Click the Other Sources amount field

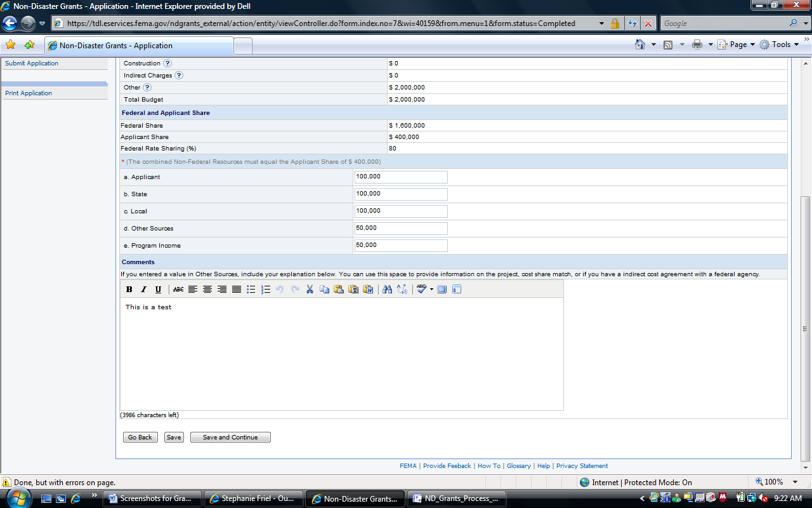pyautogui.click(x=401, y=229)
